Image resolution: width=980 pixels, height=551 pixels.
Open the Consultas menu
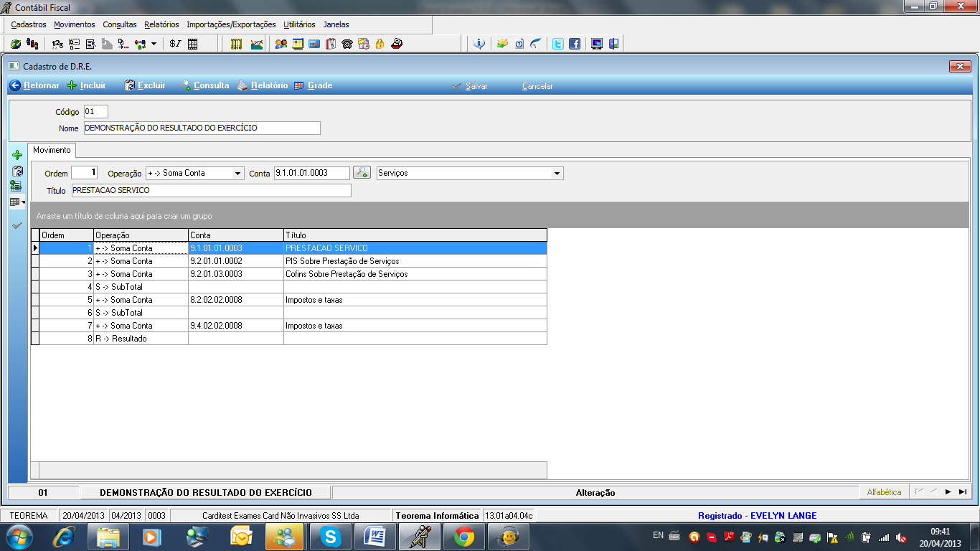pyautogui.click(x=120, y=24)
